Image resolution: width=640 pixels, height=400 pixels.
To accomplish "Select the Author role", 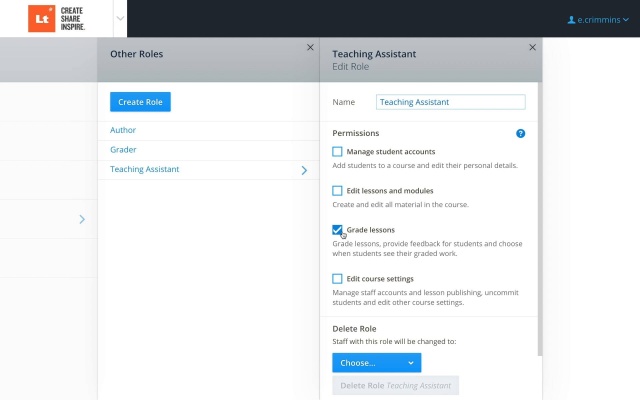I will [123, 130].
